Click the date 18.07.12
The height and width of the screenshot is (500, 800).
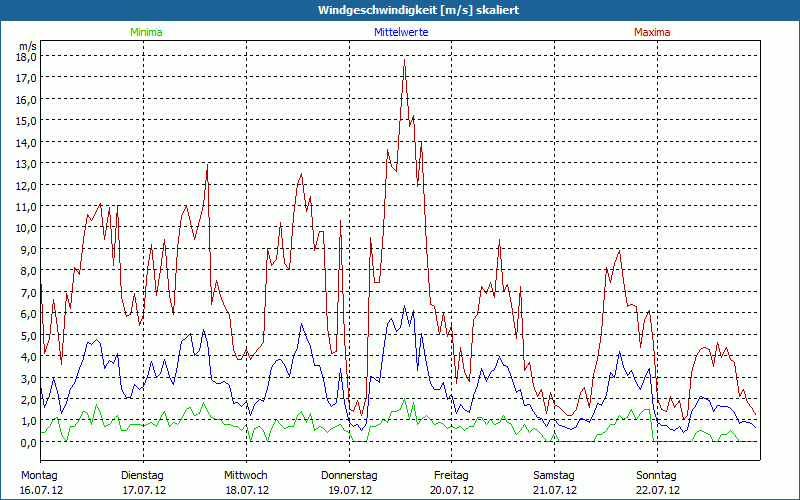(247, 490)
